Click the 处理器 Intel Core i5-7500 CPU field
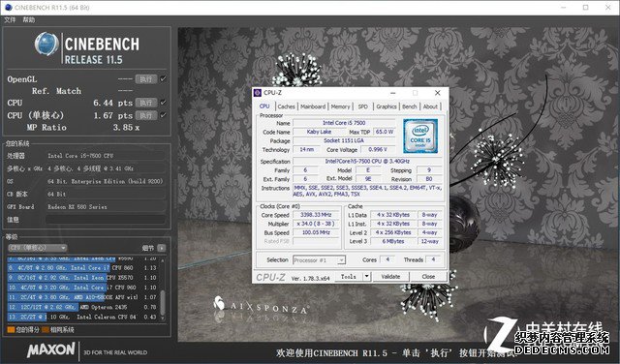Screen dimensions: 620x364 (x=106, y=156)
